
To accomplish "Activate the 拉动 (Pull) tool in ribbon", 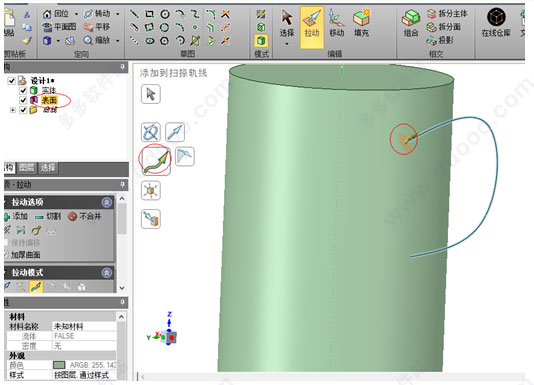I will [312, 27].
